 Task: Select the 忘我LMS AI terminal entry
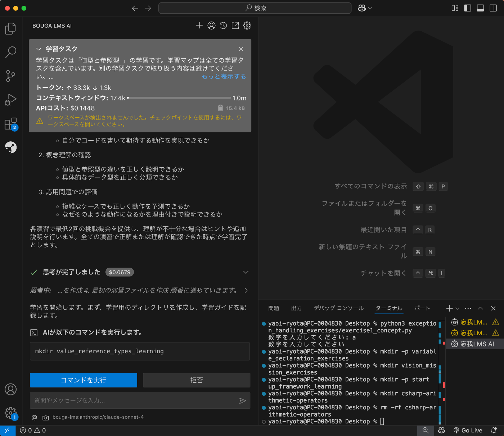coord(474,344)
